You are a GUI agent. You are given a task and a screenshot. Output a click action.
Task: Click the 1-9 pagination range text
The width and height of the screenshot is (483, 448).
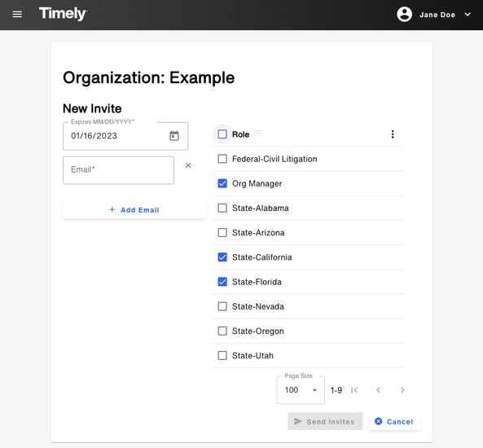pos(336,390)
